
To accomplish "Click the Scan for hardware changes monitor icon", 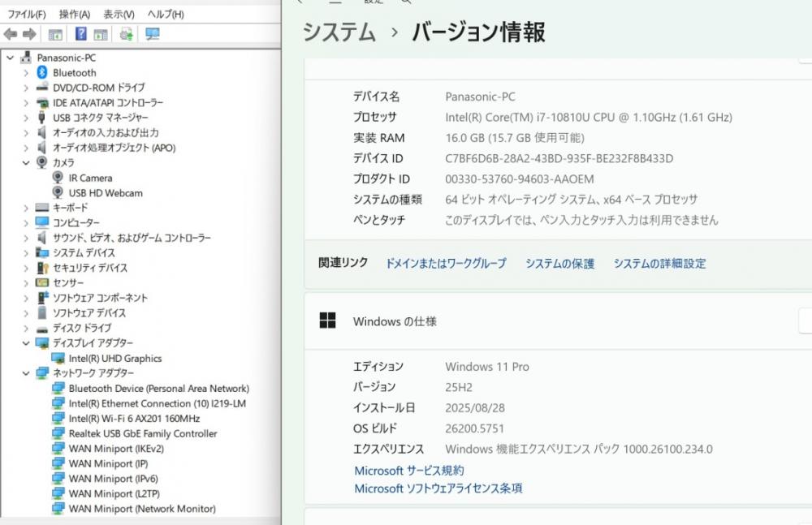I will [153, 34].
